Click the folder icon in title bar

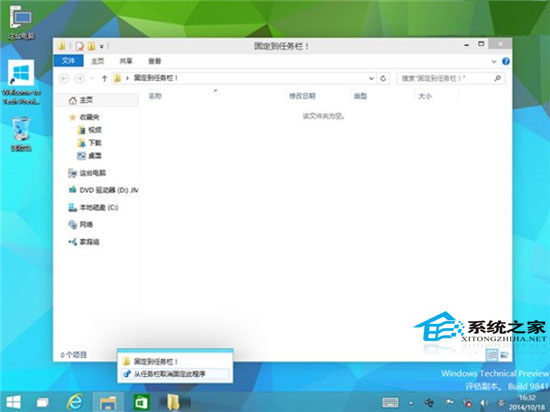coord(62,46)
